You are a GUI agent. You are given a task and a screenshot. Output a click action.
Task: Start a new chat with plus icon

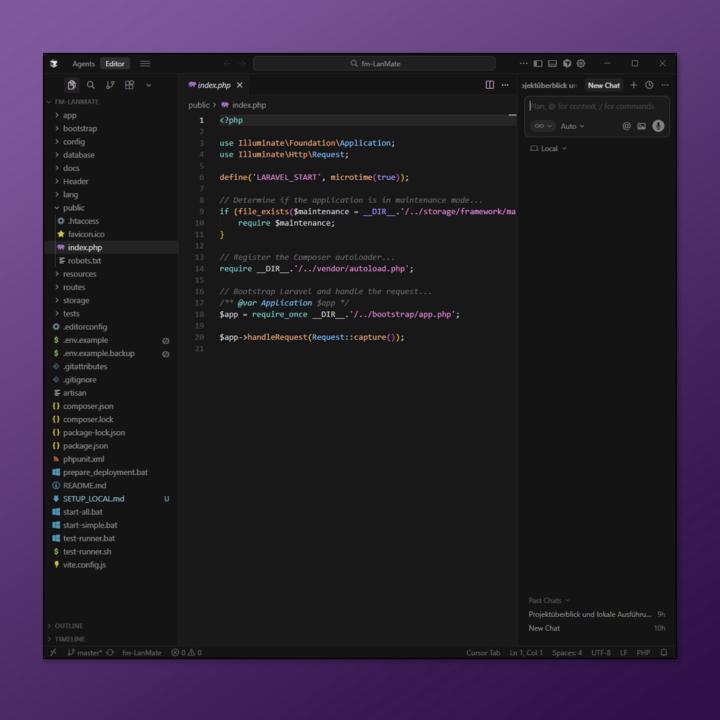click(633, 85)
